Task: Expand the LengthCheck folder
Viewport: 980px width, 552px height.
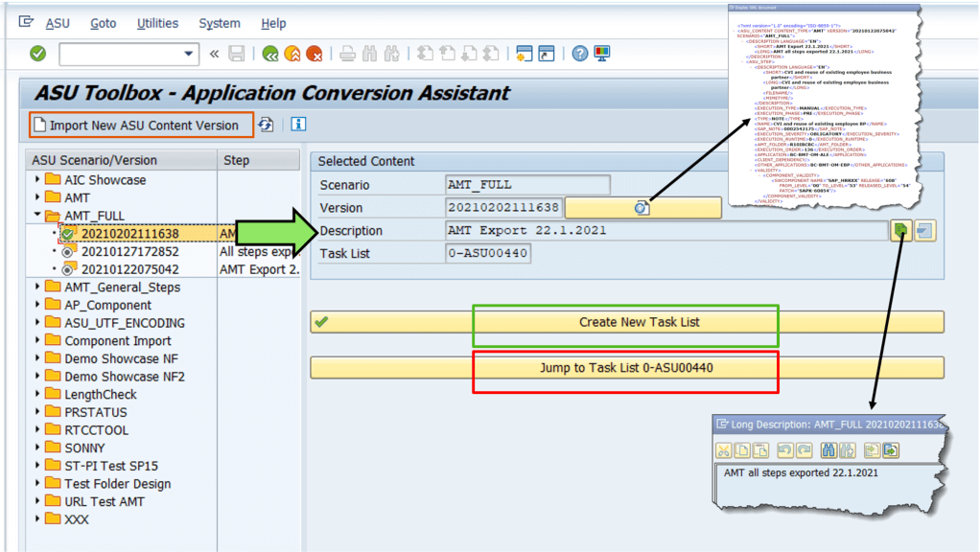Action: pos(37,394)
